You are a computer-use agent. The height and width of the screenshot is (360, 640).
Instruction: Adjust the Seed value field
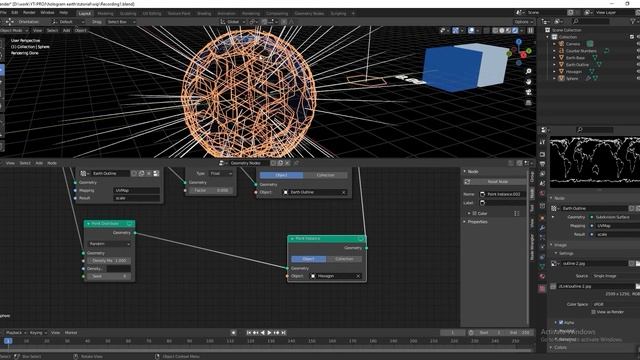coord(109,276)
